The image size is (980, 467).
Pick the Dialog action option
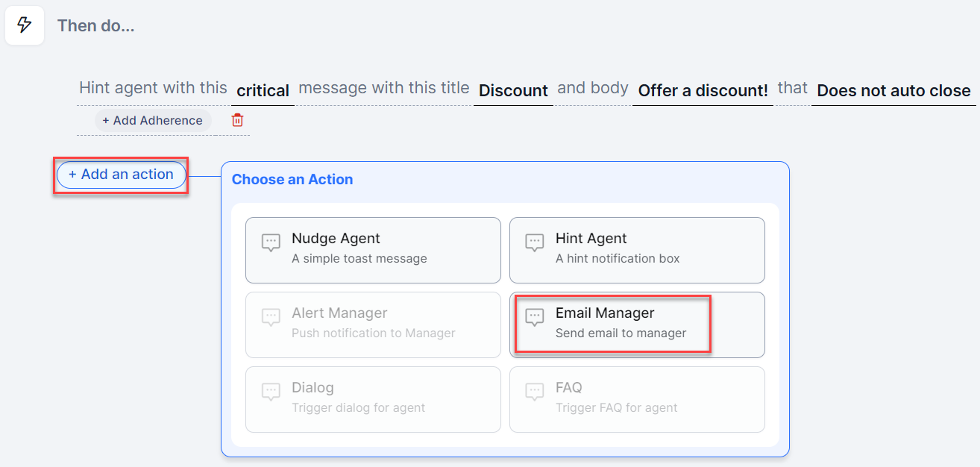coord(373,399)
